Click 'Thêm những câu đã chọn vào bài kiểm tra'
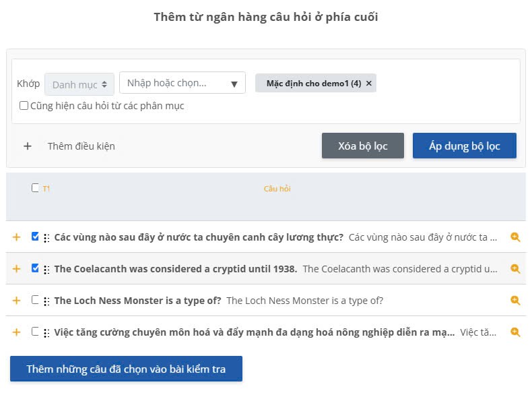Image resolution: width=532 pixels, height=395 pixels. (126, 369)
